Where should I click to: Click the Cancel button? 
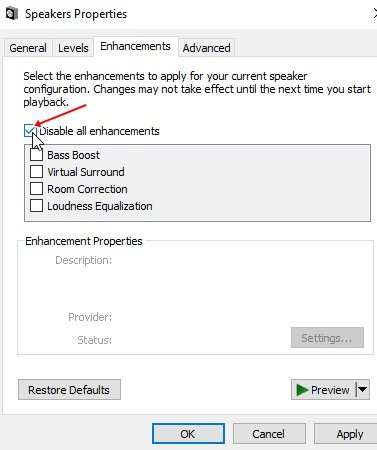pyautogui.click(x=269, y=434)
